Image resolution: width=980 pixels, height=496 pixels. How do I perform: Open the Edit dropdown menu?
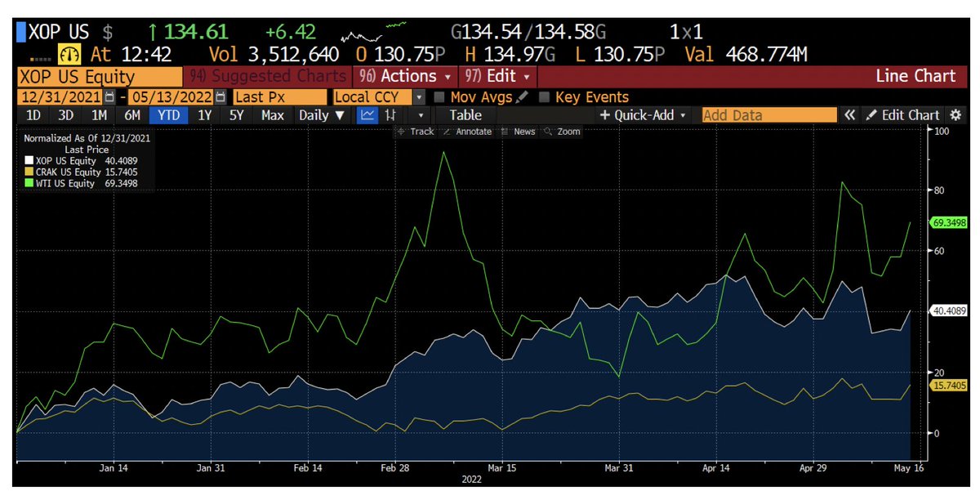[497, 77]
